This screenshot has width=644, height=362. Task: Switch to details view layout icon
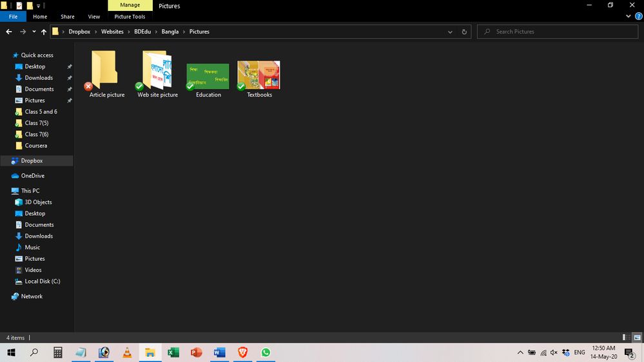[627, 338]
